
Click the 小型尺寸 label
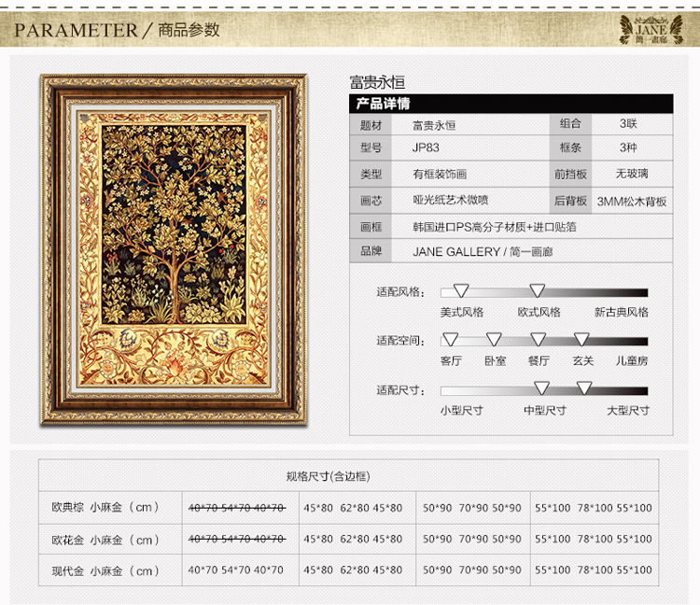tap(462, 410)
